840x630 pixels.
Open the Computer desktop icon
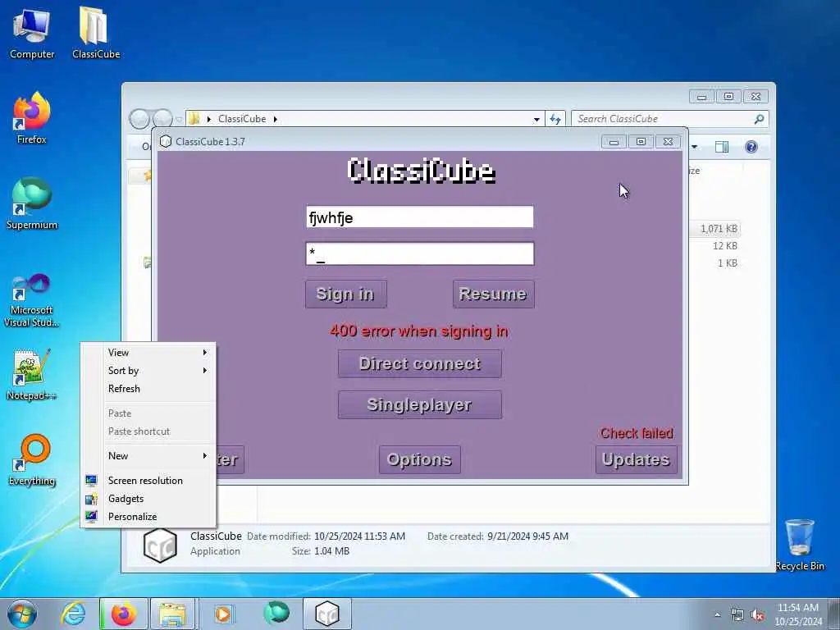point(32,33)
